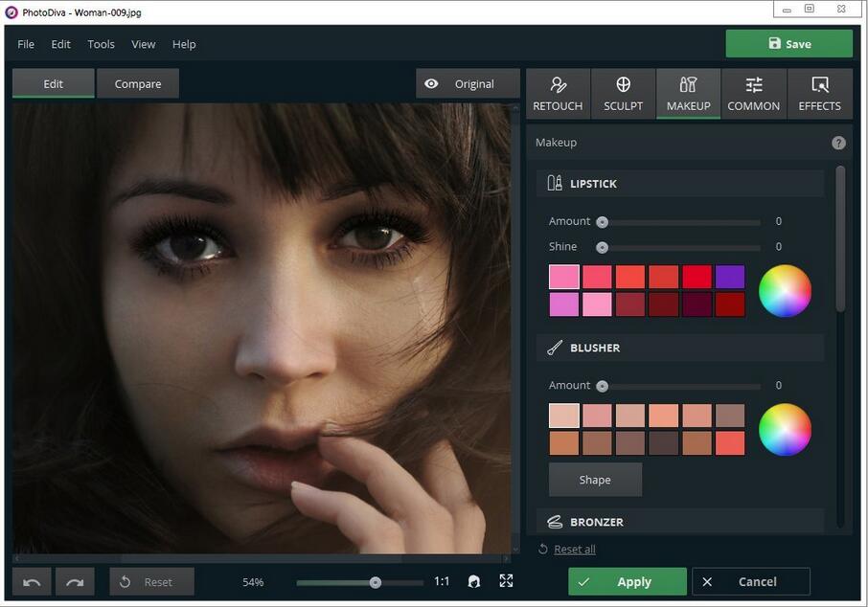The image size is (868, 607).
Task: Toggle Original image preview
Action: click(468, 83)
